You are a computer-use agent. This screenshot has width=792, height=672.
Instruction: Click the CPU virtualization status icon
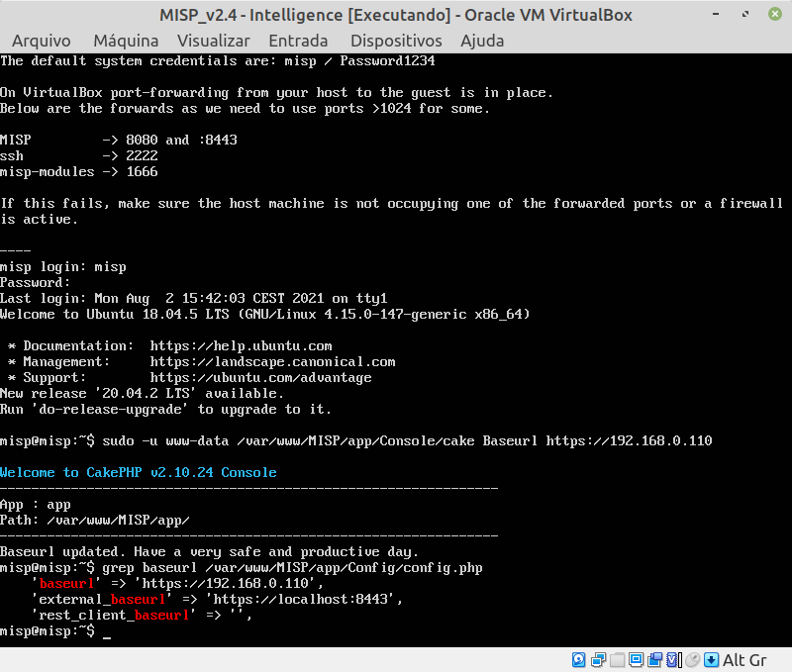(674, 659)
